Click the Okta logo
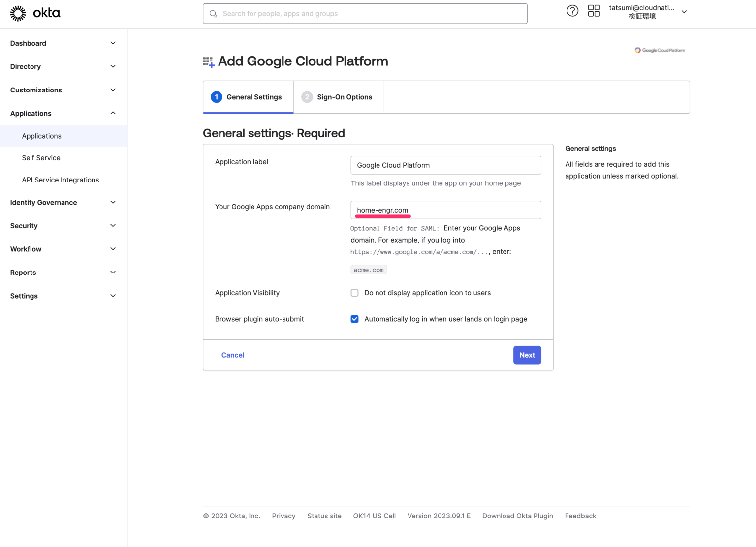 [x=34, y=13]
